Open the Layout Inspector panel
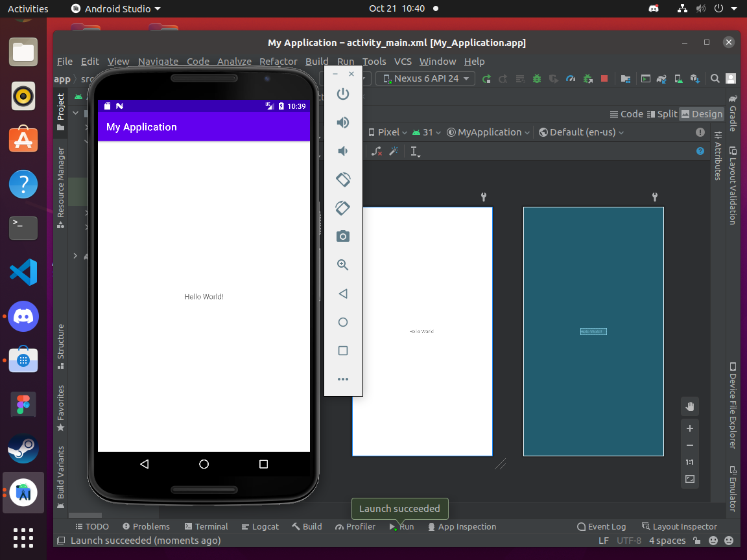 (680, 527)
